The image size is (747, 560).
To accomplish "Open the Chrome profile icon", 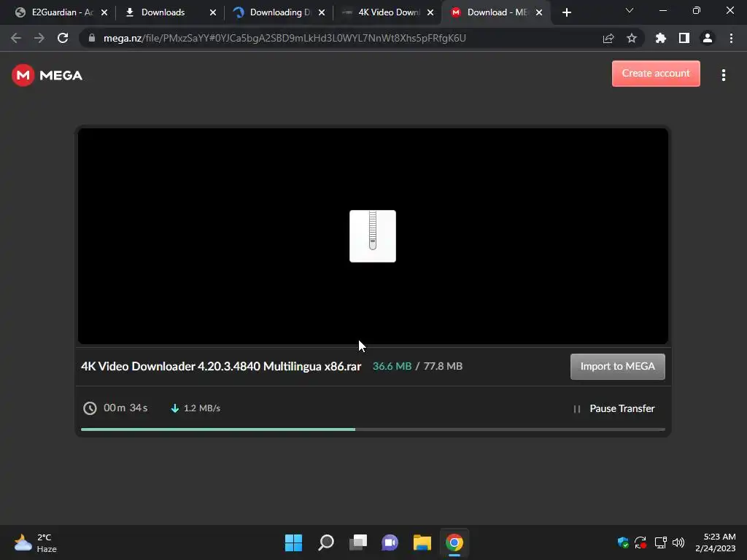I will point(708,38).
